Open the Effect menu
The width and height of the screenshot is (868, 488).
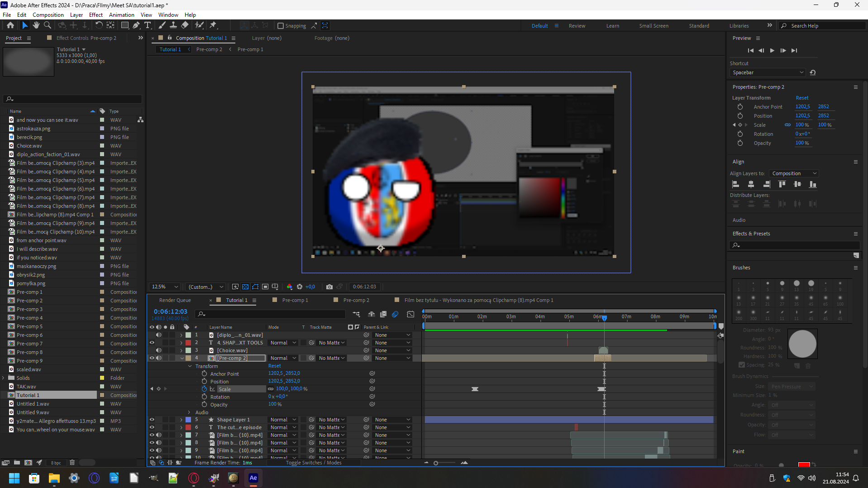(95, 15)
